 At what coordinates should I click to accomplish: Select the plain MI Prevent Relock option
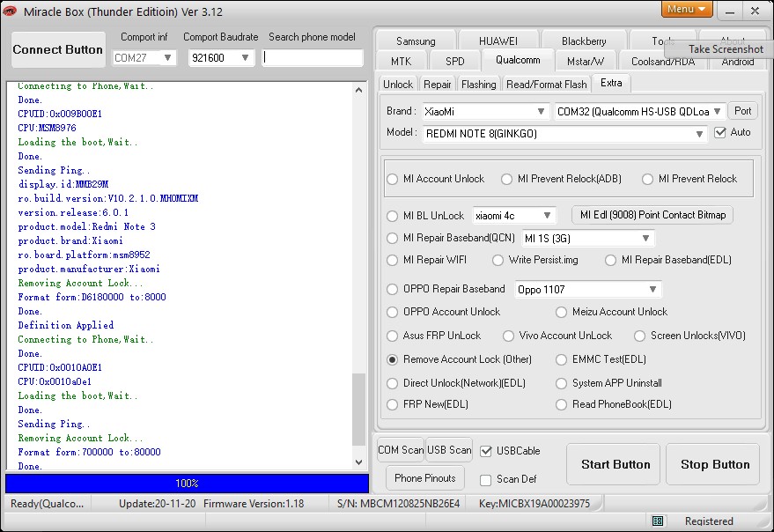[647, 179]
